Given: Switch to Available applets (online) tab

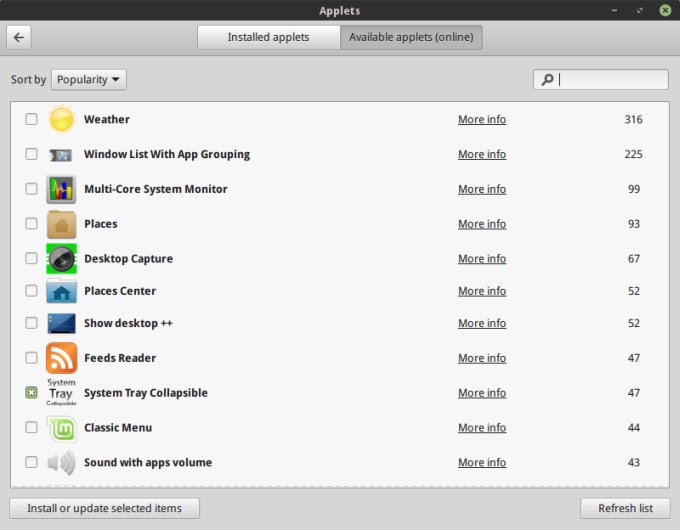Looking at the screenshot, I should tap(411, 37).
